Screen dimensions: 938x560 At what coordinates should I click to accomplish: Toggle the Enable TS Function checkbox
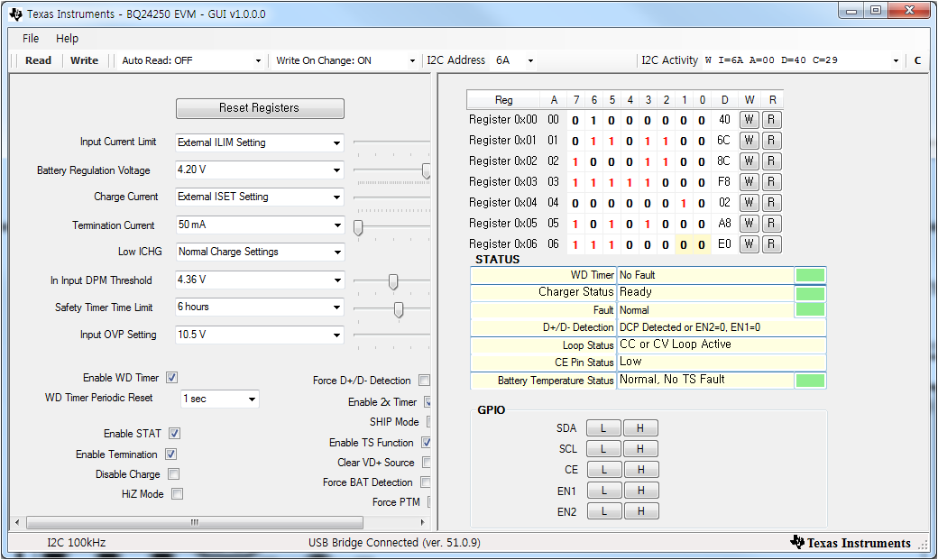(426, 443)
